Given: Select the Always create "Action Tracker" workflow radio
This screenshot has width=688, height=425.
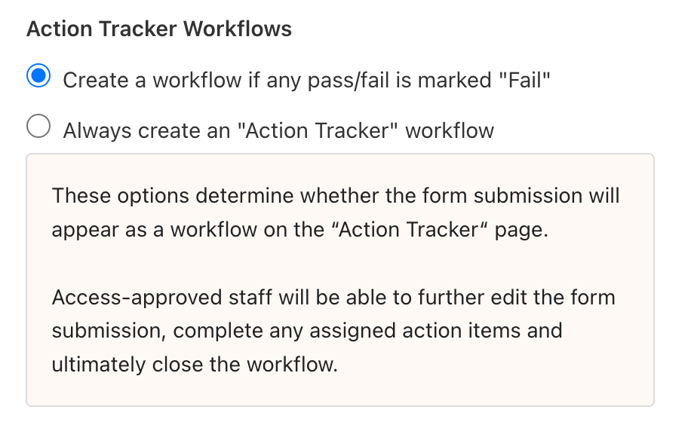Looking at the screenshot, I should (39, 129).
